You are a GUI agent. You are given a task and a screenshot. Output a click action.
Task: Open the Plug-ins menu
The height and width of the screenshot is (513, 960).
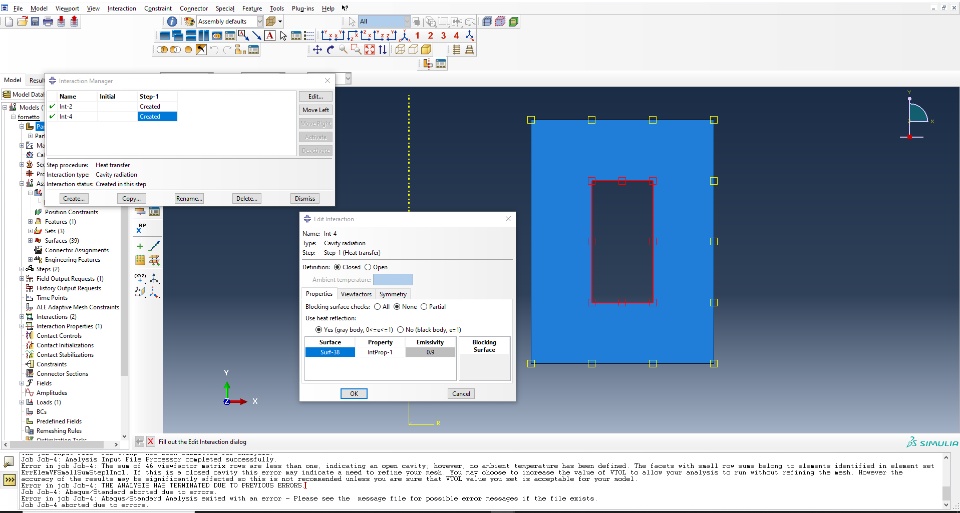click(303, 9)
